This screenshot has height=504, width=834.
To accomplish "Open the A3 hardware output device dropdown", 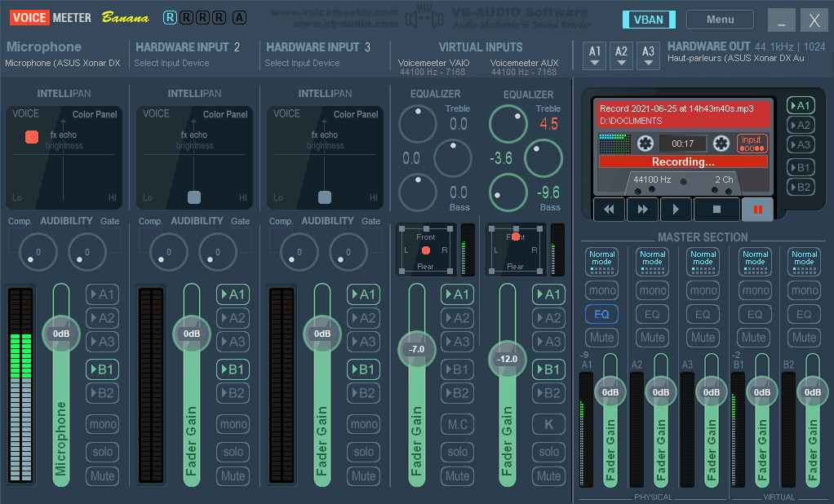I will (648, 55).
